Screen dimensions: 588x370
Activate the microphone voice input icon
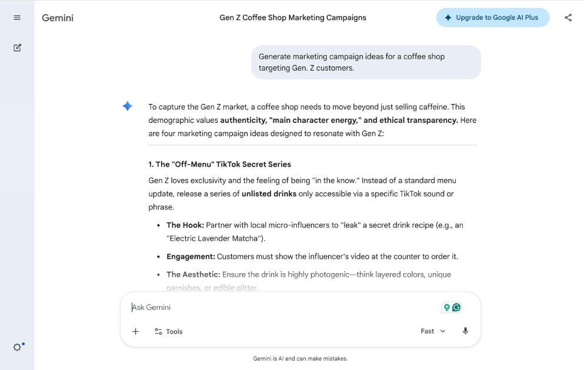(465, 331)
